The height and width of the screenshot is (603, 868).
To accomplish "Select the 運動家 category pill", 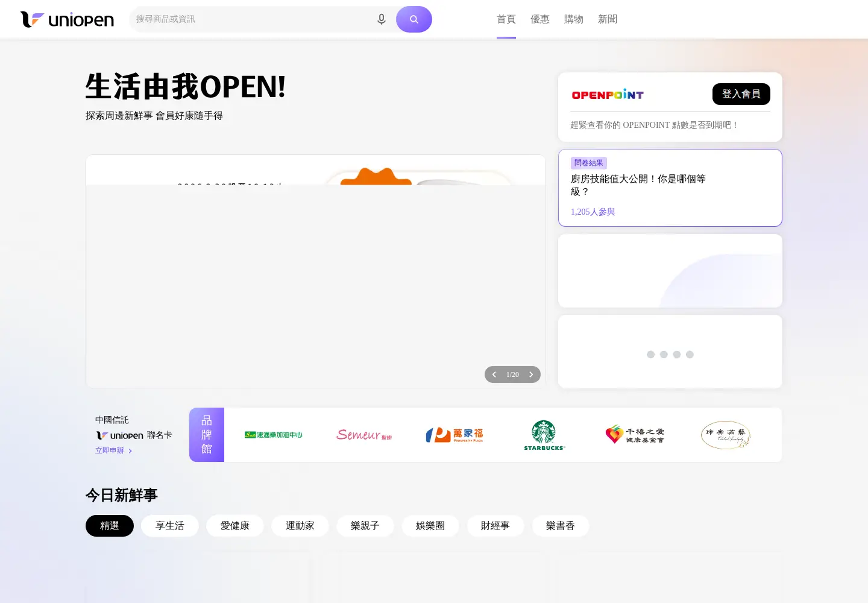I will 300,526.
